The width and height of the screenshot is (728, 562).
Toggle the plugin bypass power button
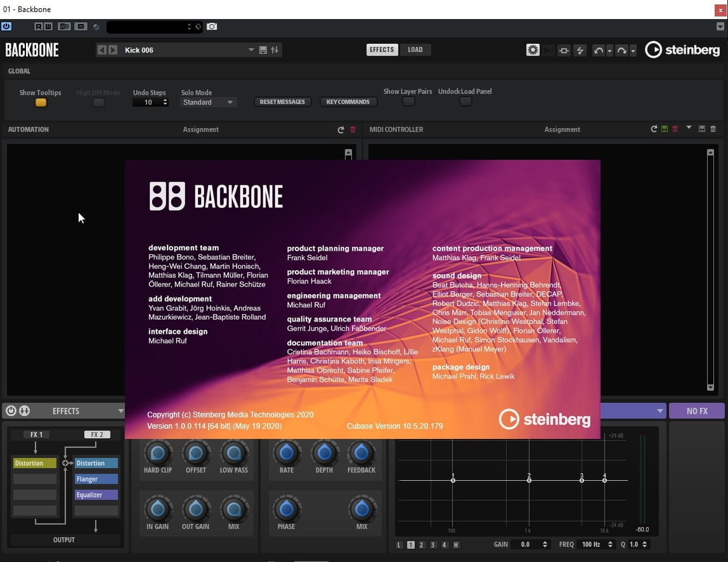tap(6, 27)
